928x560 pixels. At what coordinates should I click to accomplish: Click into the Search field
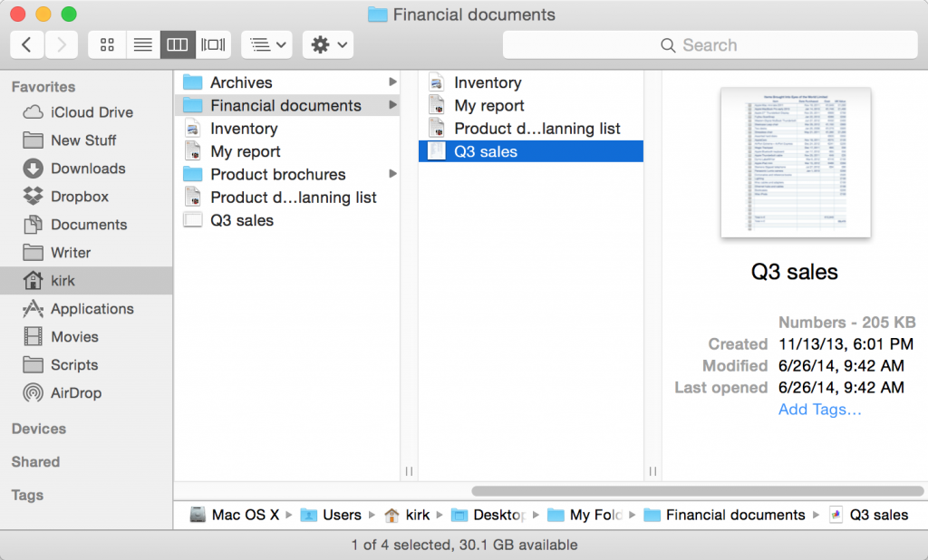(x=710, y=45)
